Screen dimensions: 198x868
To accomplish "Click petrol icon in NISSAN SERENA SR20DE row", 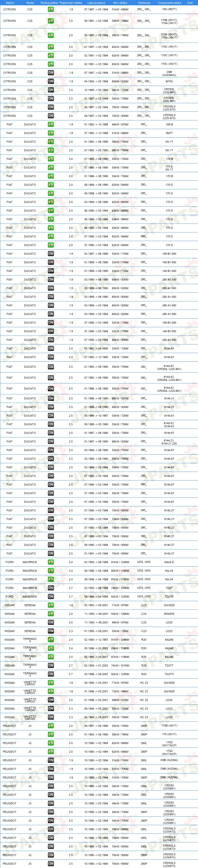I will [50, 614].
